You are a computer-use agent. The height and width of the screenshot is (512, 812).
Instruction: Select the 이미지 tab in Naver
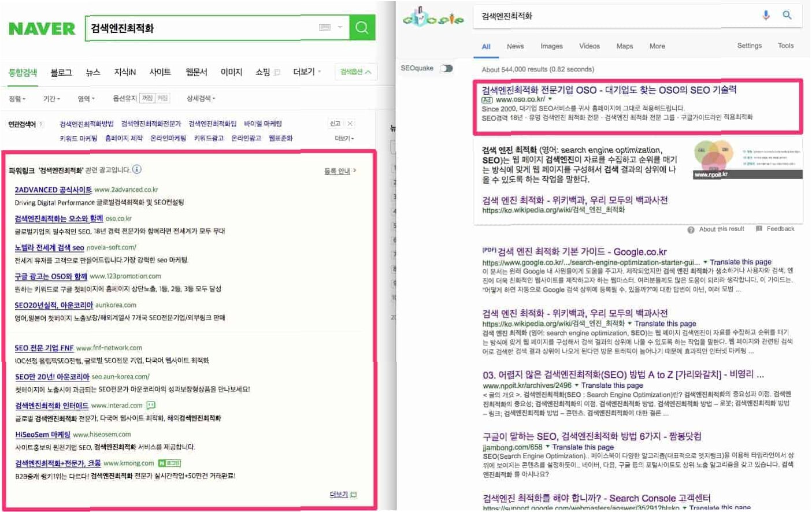(x=231, y=72)
